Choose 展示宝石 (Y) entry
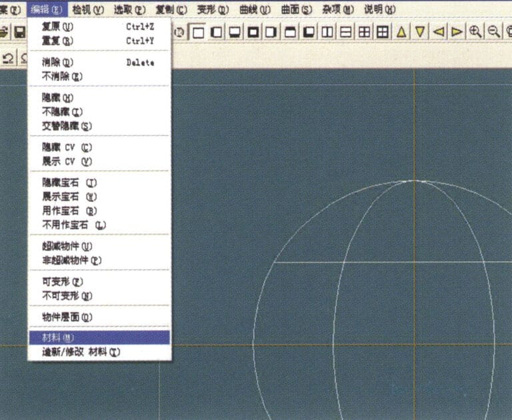Screen dimensions: 512x420 (x=99, y=197)
